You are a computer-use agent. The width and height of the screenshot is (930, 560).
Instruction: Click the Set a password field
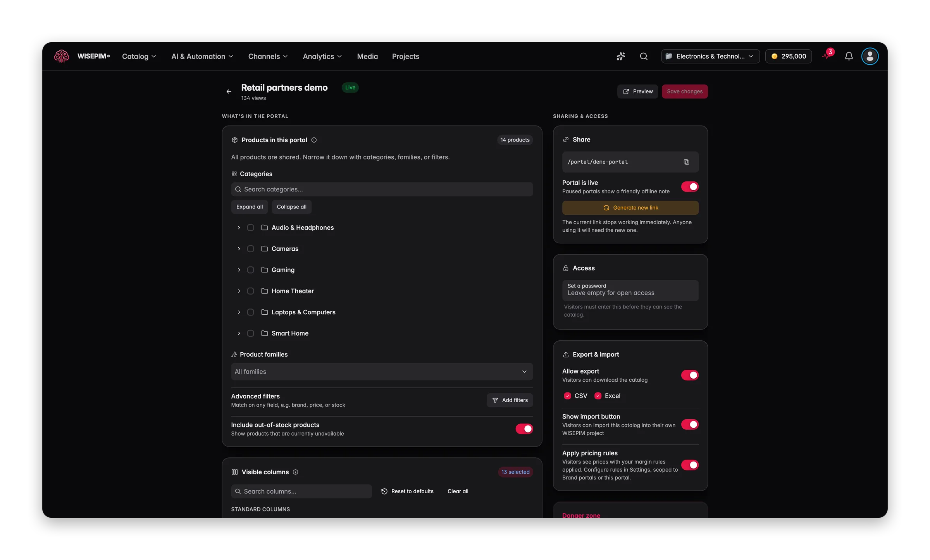(x=630, y=290)
